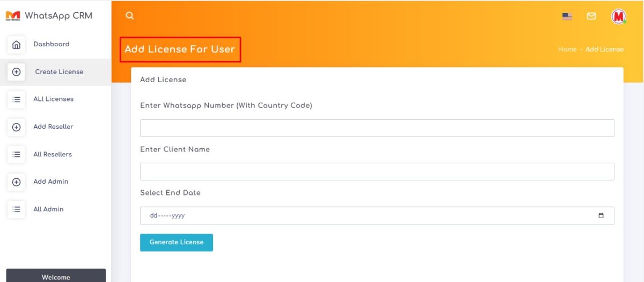Click the Generate License button
Screen dimensions: 644x282
177,243
